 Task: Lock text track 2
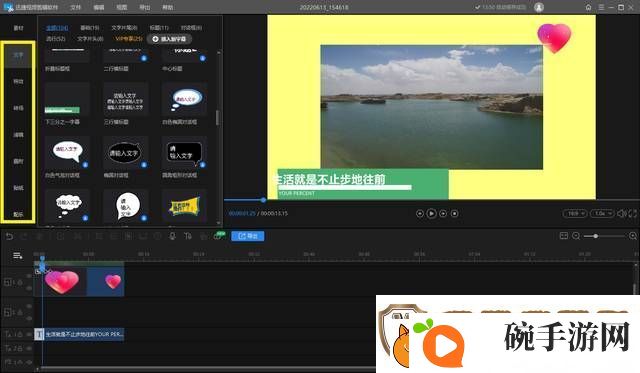click(x=20, y=348)
